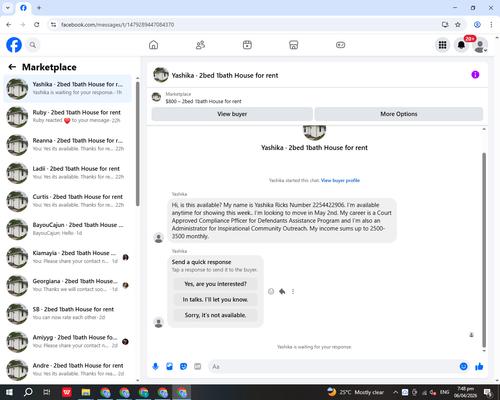The height and width of the screenshot is (400, 500).
Task: Open emoji picker in message box
Action: [x=463, y=367]
